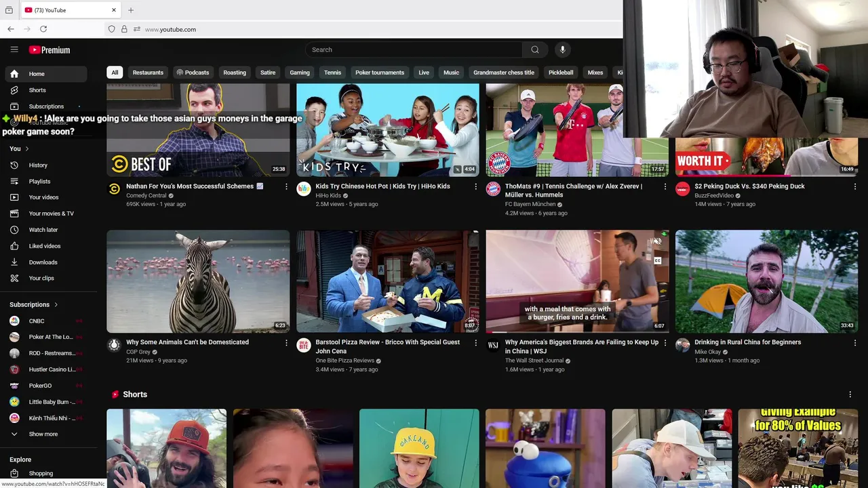Viewport: 868px width, 488px height.
Task: Play Drinking in Rural China thumbnail
Action: pyautogui.click(x=766, y=281)
